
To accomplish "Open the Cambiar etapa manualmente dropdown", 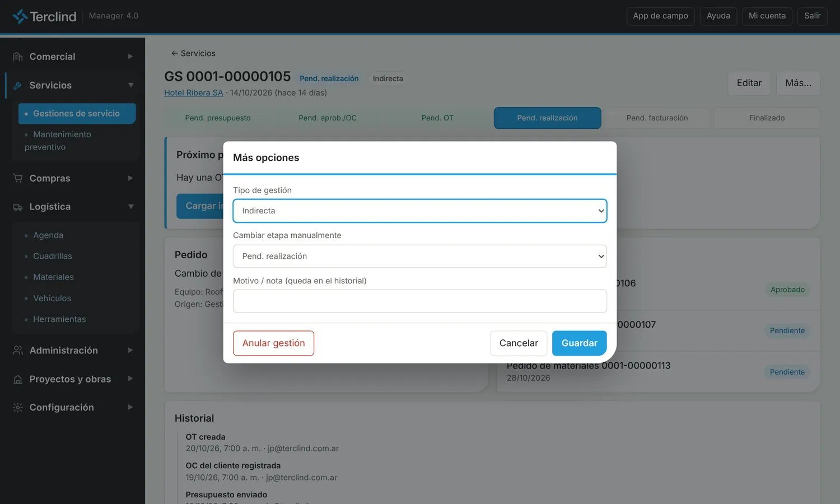I will (x=420, y=256).
